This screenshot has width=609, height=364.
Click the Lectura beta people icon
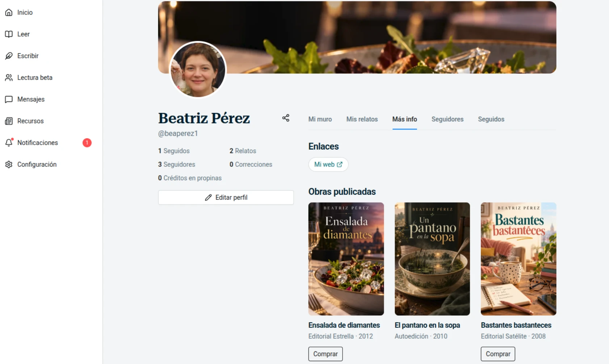(9, 77)
